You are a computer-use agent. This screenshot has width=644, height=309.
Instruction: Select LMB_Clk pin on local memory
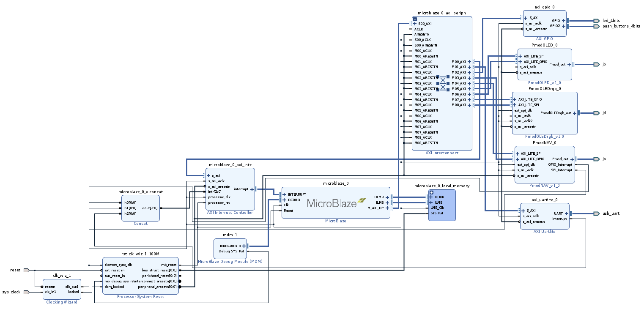tap(437, 208)
